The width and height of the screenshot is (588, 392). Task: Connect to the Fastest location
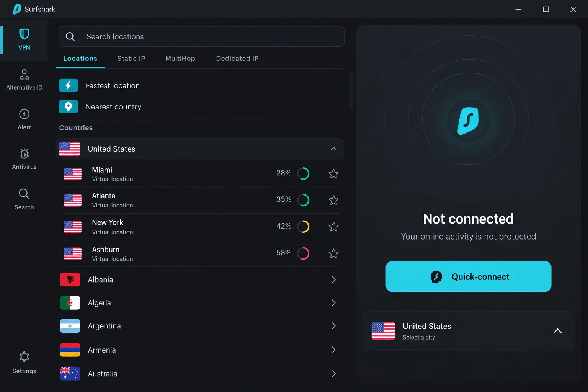201,85
